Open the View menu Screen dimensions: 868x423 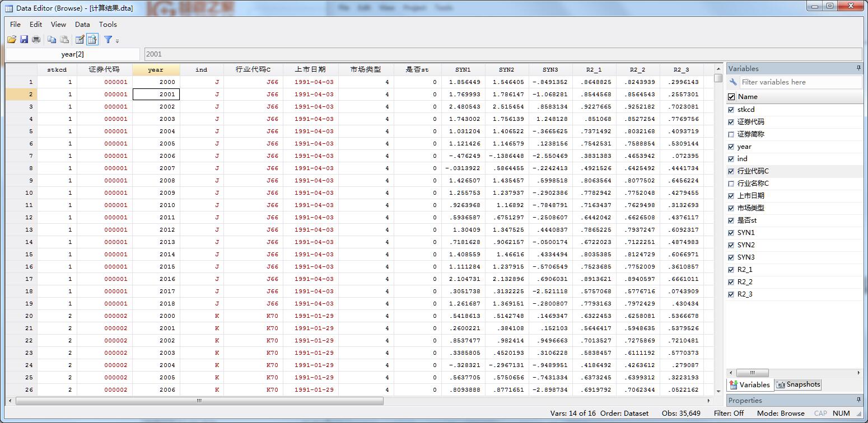(x=58, y=24)
